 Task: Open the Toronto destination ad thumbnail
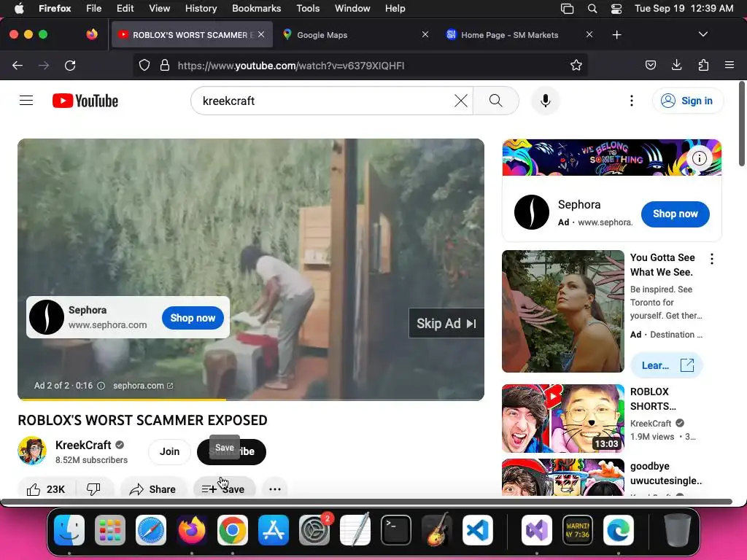tap(562, 311)
